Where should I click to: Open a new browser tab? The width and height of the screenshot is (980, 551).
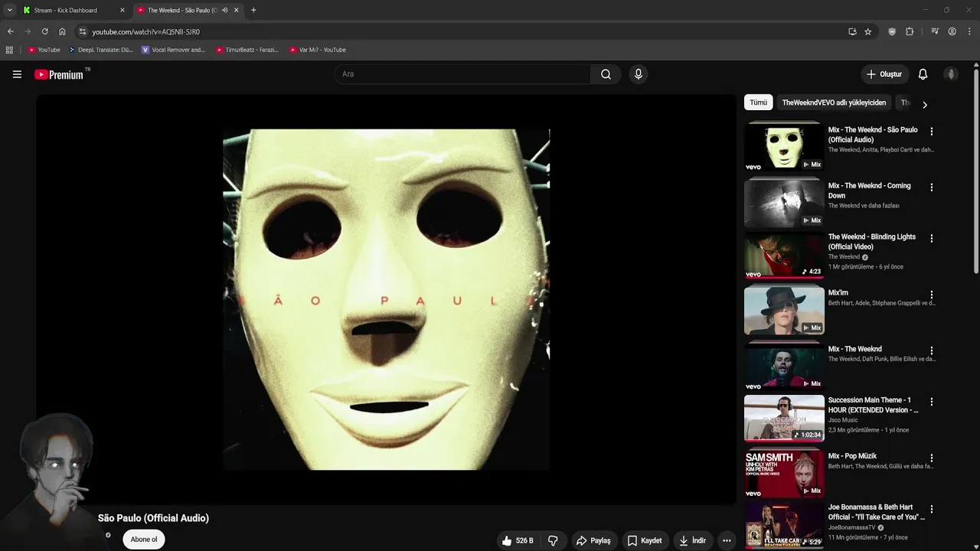click(253, 10)
